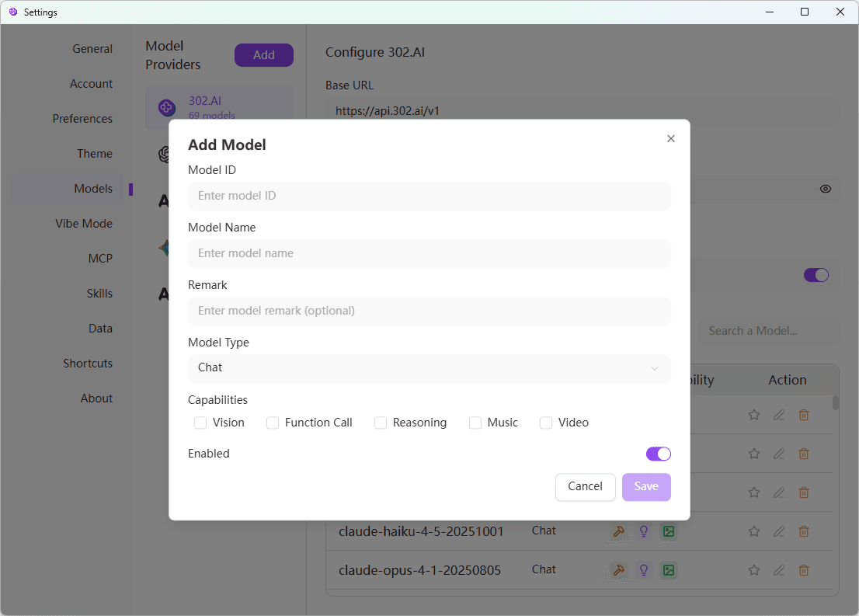Click the purple Add button

coord(263,55)
